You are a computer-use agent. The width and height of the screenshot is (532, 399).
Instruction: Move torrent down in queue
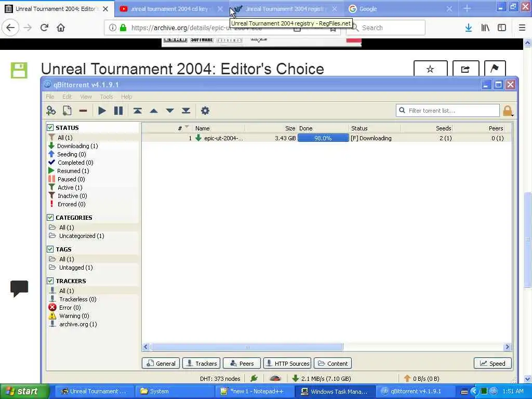coord(170,111)
